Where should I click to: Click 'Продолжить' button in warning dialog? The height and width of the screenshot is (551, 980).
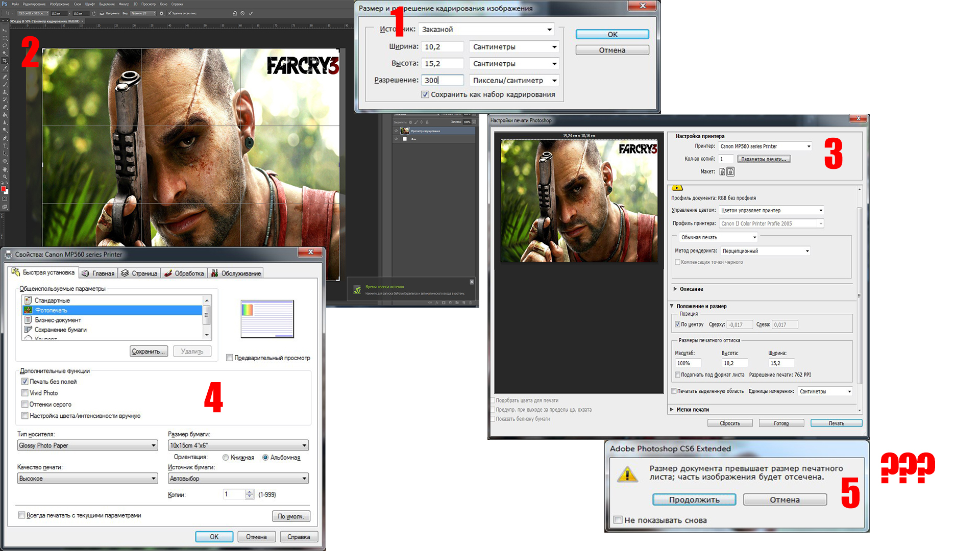point(695,499)
